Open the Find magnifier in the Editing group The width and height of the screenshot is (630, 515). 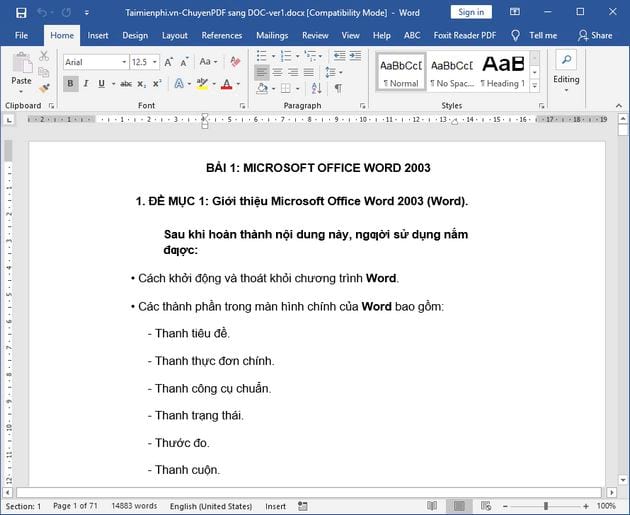click(566, 60)
